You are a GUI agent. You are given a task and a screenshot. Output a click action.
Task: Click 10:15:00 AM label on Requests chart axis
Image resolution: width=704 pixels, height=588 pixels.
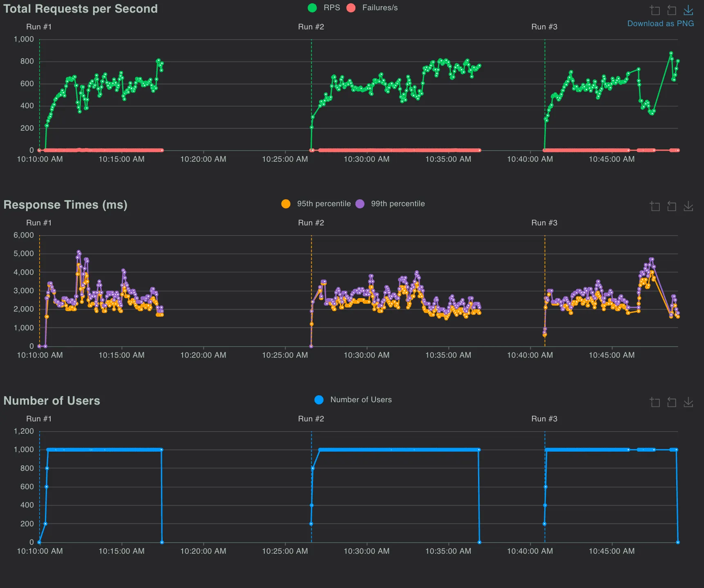(x=121, y=159)
